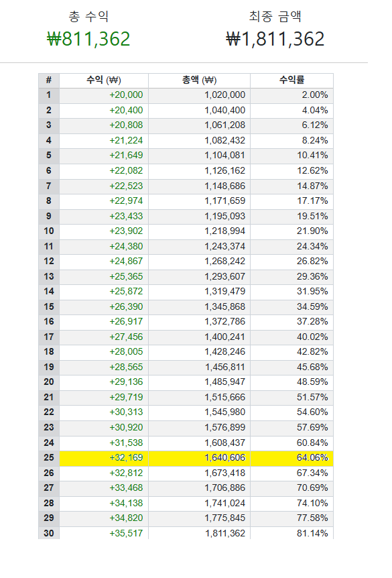Click the 총 수익 label
The height and width of the screenshot is (578, 392).
pyautogui.click(x=88, y=16)
